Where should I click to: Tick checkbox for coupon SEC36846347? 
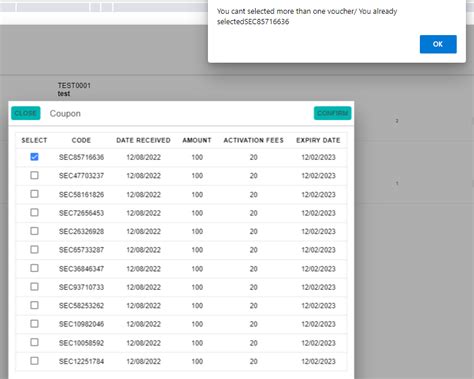(34, 268)
